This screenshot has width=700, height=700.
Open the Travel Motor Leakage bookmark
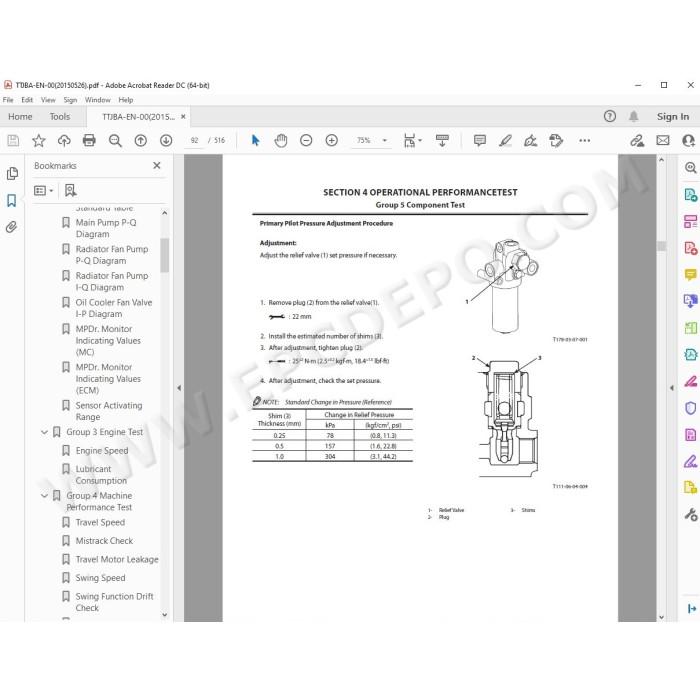pos(117,559)
